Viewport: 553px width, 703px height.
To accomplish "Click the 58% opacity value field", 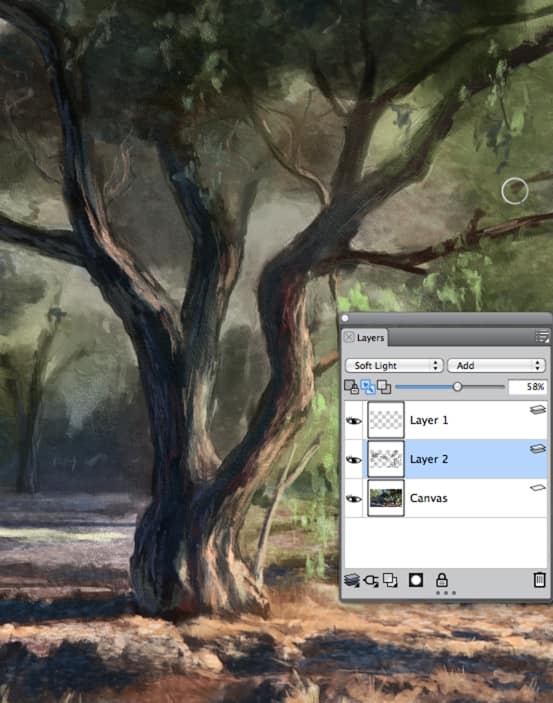I will click(527, 386).
